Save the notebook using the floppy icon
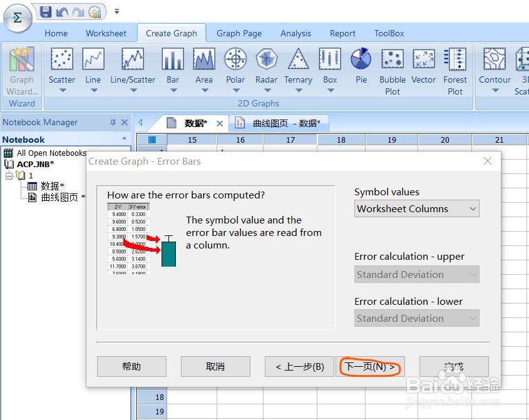The image size is (529, 420). (46, 12)
